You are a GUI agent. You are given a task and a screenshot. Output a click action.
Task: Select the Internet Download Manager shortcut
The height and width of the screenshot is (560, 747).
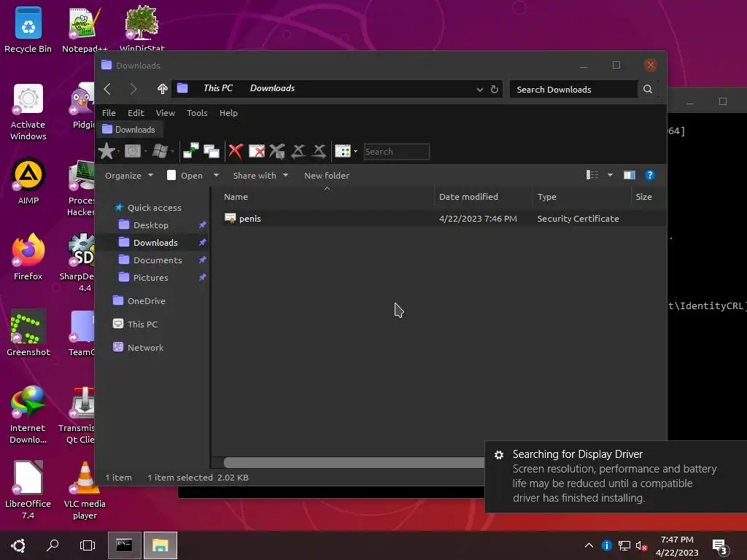click(28, 415)
